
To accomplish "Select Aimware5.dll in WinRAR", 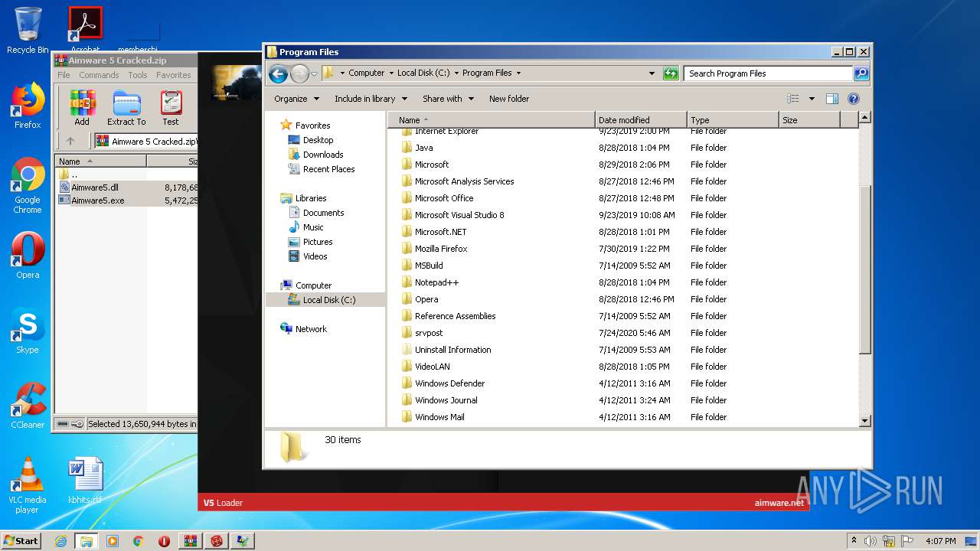I will [x=95, y=187].
